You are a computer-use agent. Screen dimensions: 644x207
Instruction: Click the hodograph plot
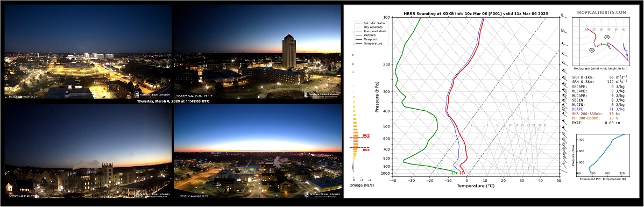(601, 41)
